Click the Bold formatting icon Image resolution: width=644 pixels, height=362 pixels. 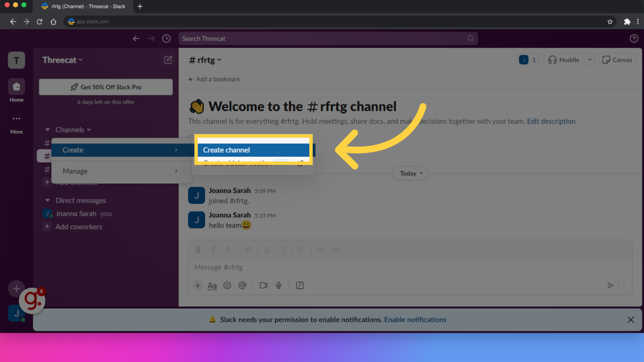tap(198, 250)
